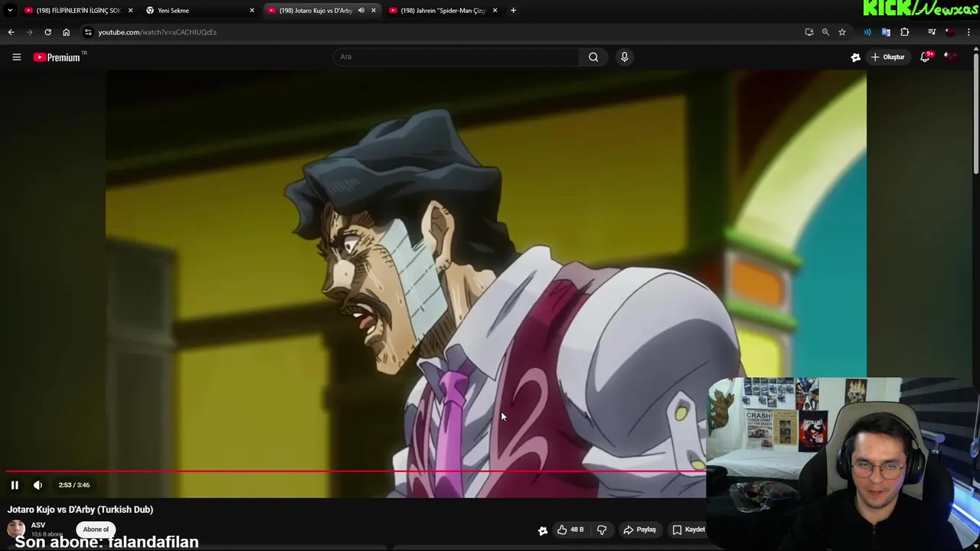
Task: Pause the video with the pause button
Action: click(15, 485)
